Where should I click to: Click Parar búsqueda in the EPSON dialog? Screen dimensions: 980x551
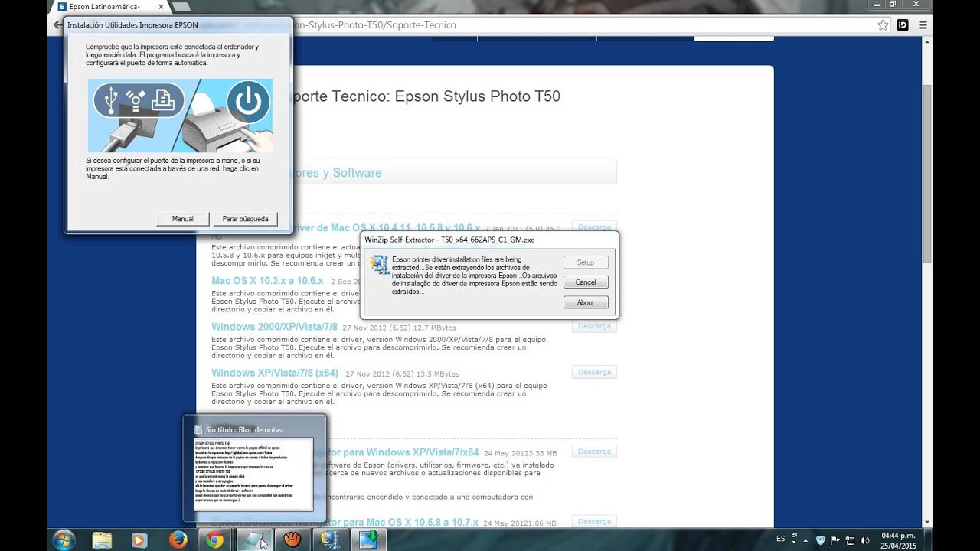tap(245, 219)
